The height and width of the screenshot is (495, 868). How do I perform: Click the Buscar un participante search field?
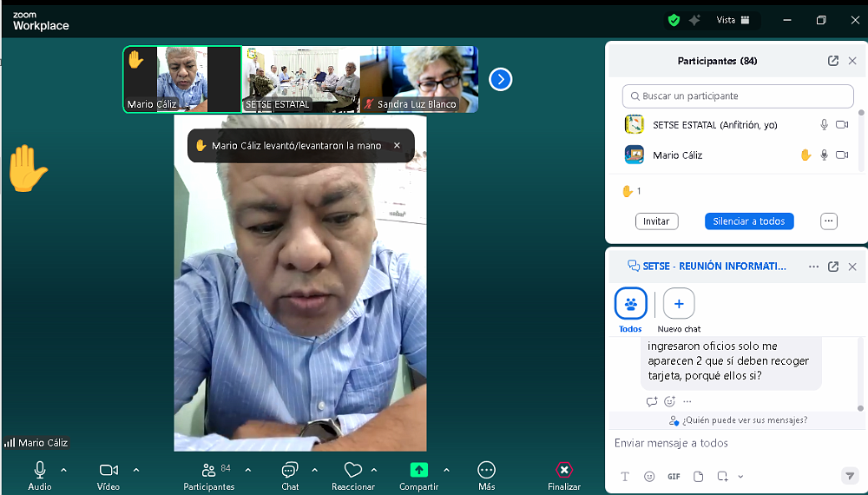(738, 96)
